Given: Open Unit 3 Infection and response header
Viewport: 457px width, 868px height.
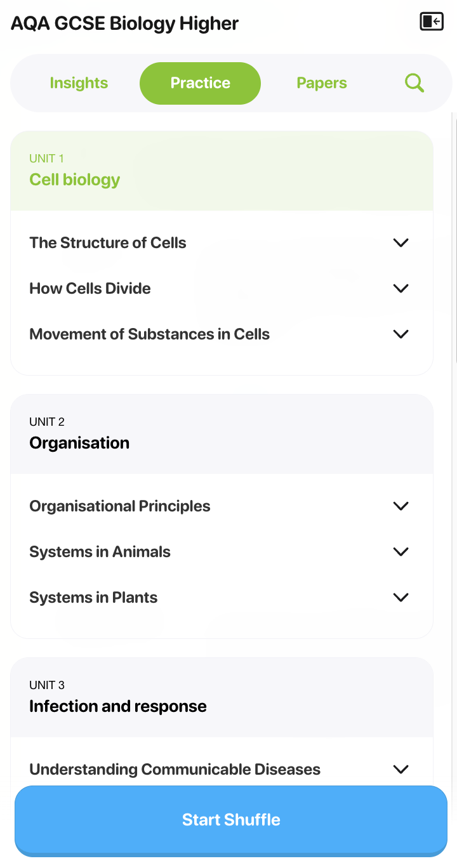Looking at the screenshot, I should (222, 697).
